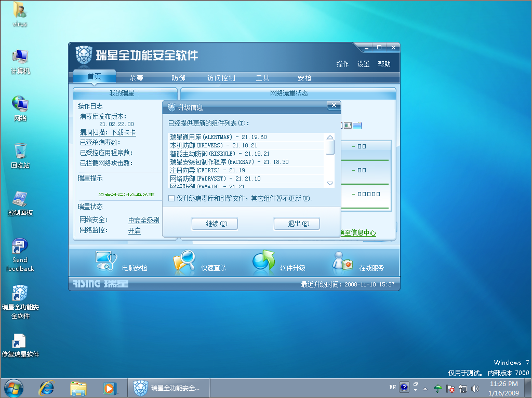Screen dimensions: 532x398
Task: Click the language bar help question icon
Action: coord(404,387)
